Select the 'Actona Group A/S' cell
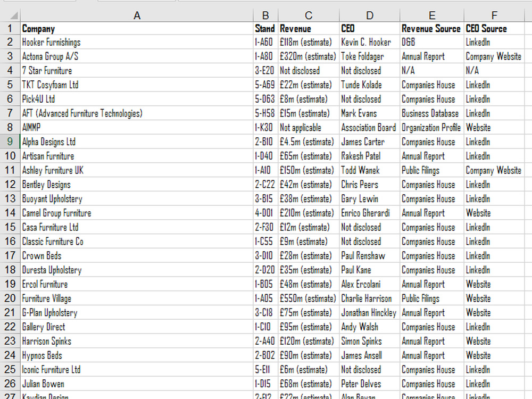 (x=137, y=56)
